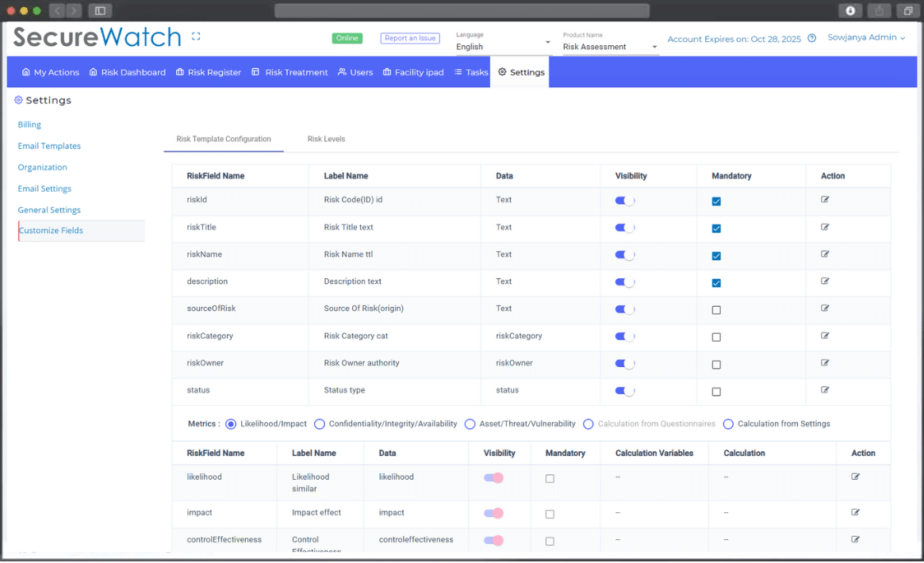The height and width of the screenshot is (563, 924).
Task: Select the Risk Register icon
Action: (x=181, y=72)
